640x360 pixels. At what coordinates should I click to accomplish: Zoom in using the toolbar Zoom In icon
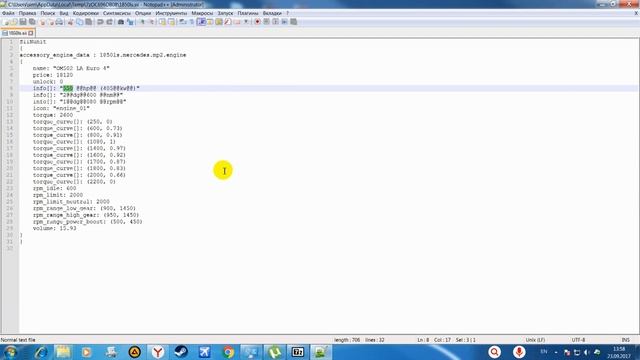click(x=142, y=22)
